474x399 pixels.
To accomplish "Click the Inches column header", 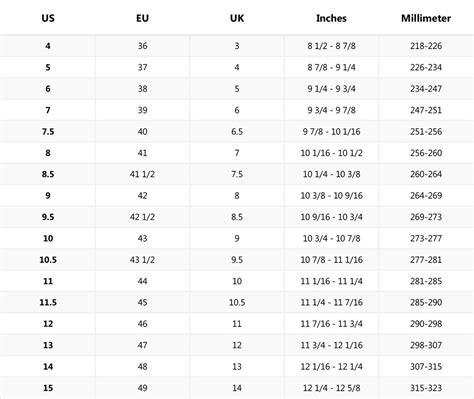I will click(x=331, y=18).
